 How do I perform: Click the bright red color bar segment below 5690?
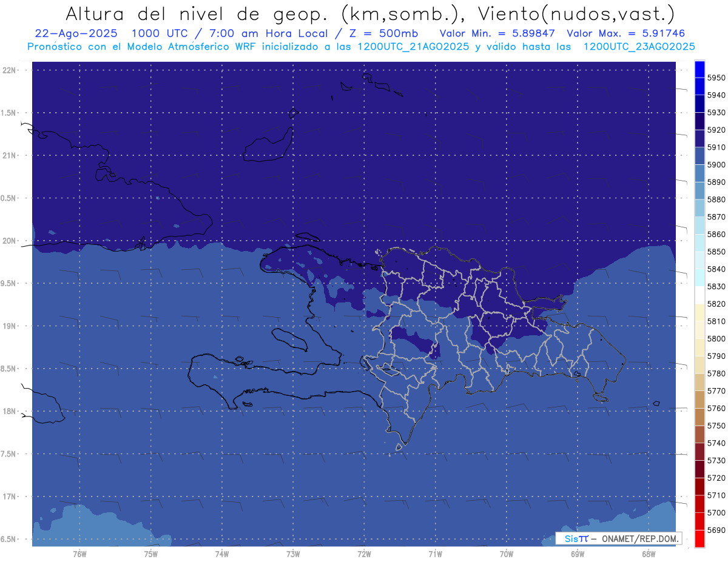[699, 538]
